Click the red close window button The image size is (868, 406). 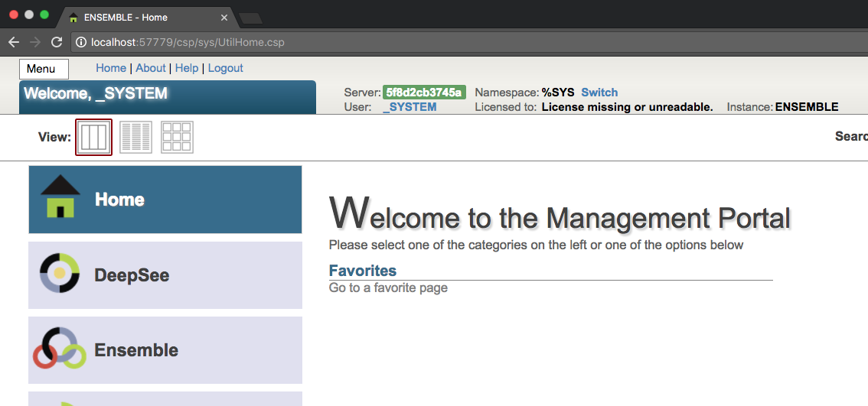click(14, 15)
